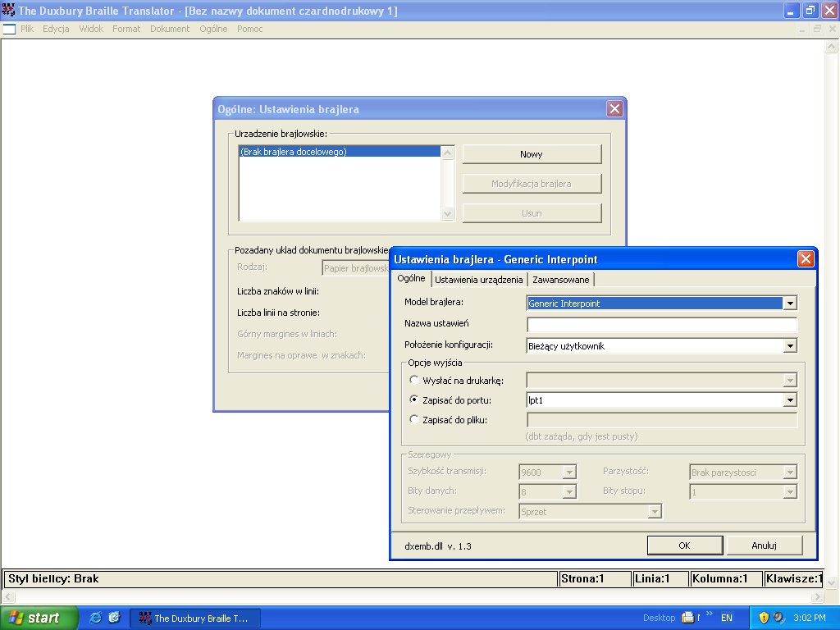
Task: Click device list scroll down arrow
Action: coord(447,214)
